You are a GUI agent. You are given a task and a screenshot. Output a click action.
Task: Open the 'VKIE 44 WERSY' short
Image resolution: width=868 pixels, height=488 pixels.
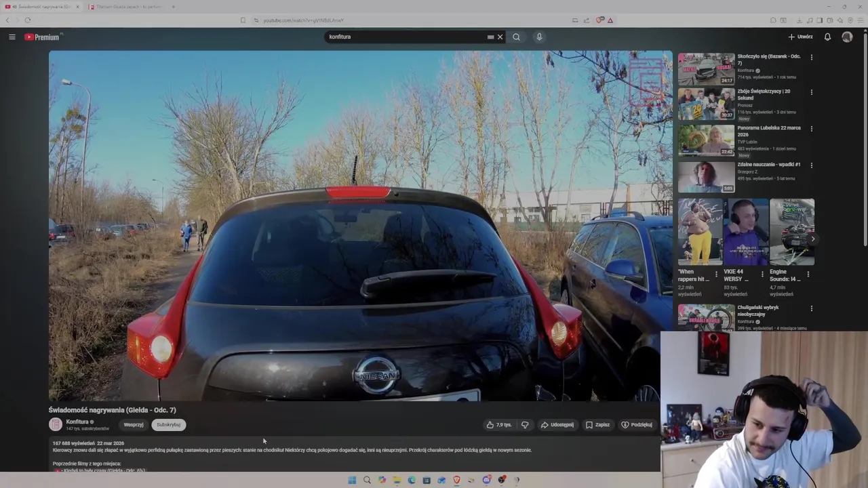click(746, 232)
